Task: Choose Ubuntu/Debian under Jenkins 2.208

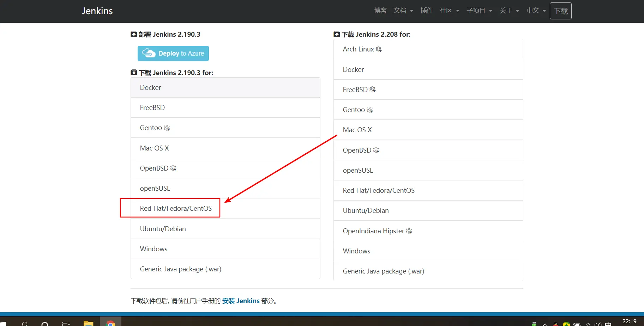Action: (428, 210)
